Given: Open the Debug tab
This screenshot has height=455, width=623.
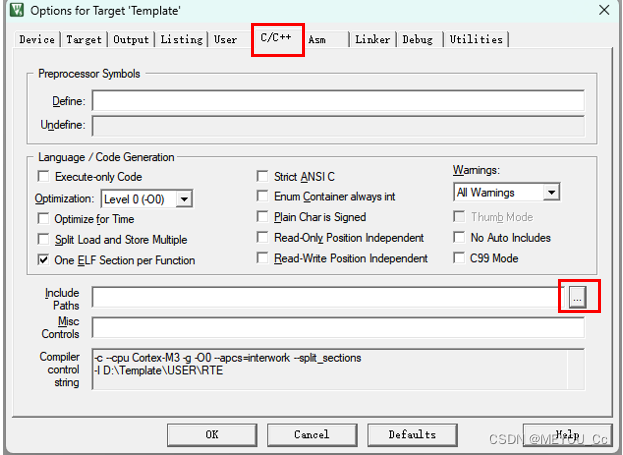Looking at the screenshot, I should [418, 39].
